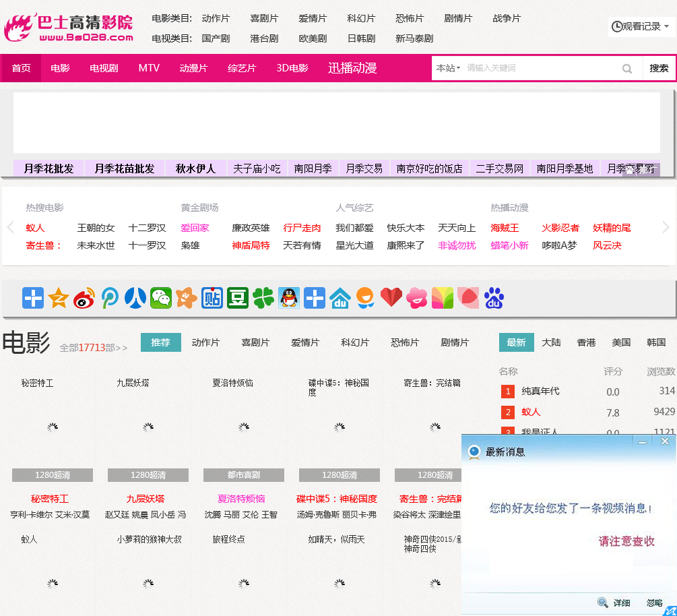The image size is (677, 616).
Task: Click the left arrow of the hot-search carousel
Action: click(10, 228)
